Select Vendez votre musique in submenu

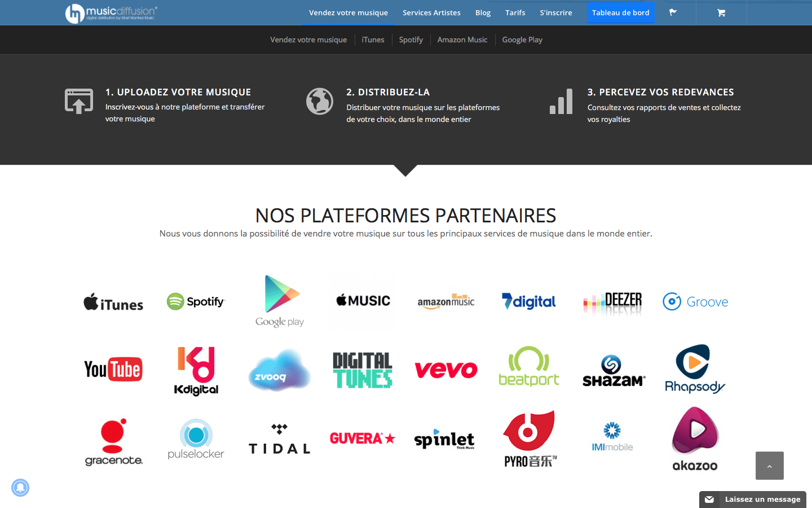(x=308, y=40)
